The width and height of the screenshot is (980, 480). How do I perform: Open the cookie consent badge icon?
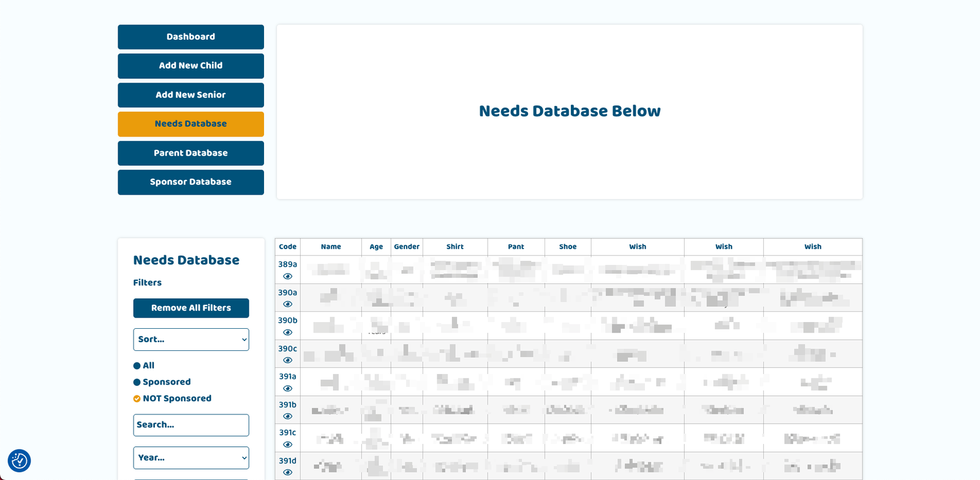point(19,460)
